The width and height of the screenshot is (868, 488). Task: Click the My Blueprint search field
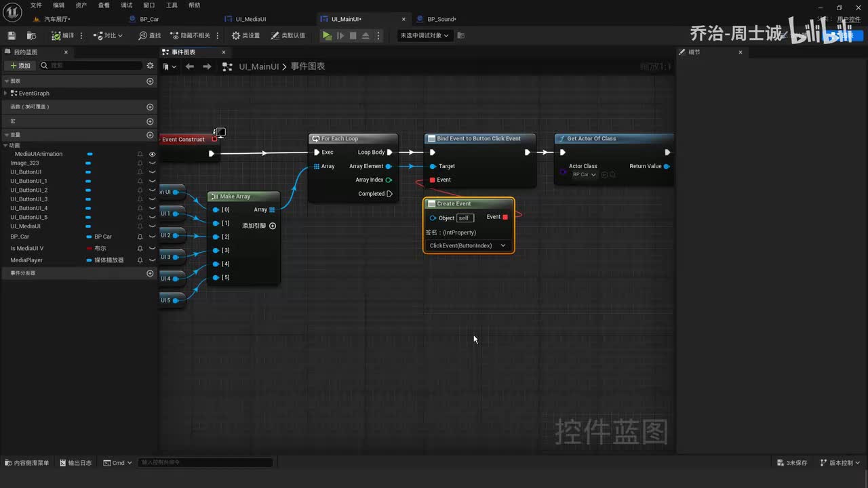92,66
